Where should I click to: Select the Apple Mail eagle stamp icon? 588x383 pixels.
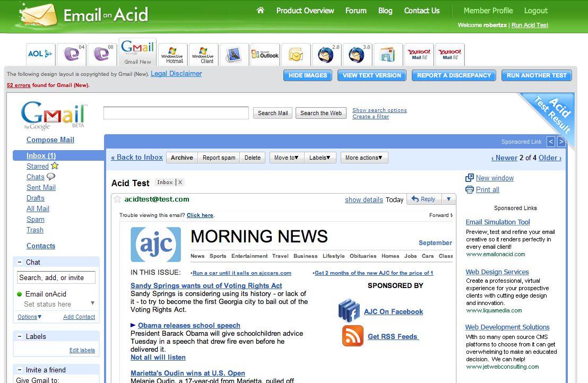[234, 55]
